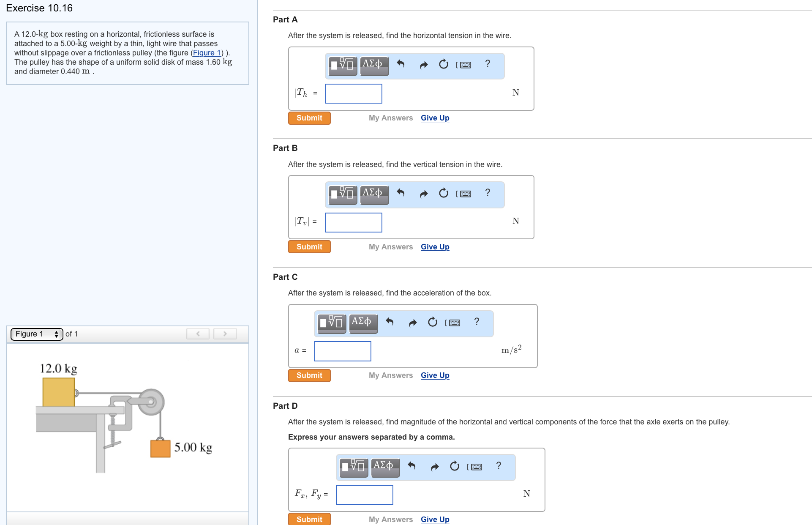Redo entry in Part D toolbar
Screen dimensions: 812x525
[x=434, y=466]
